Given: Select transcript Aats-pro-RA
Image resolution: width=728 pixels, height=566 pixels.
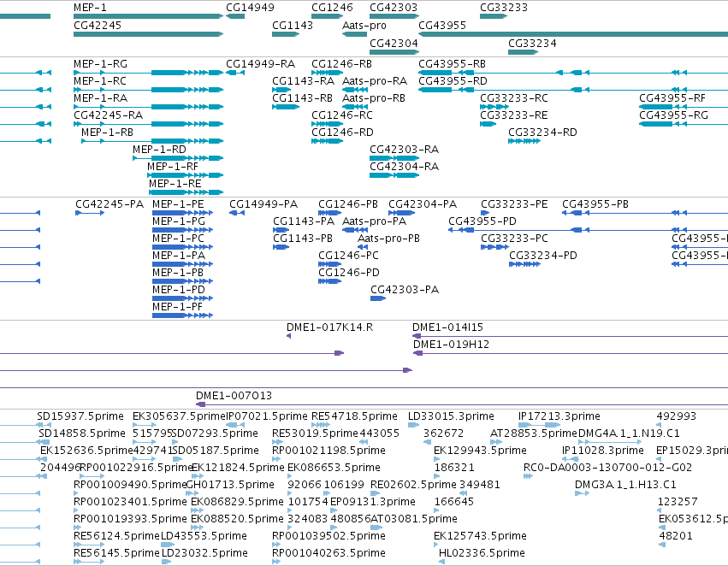Looking at the screenshot, I should [x=355, y=90].
